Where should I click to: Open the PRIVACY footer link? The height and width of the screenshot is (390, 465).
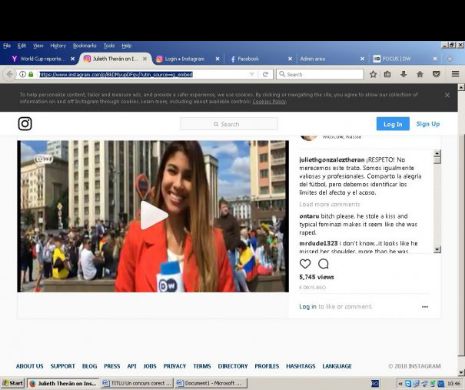coord(175,366)
